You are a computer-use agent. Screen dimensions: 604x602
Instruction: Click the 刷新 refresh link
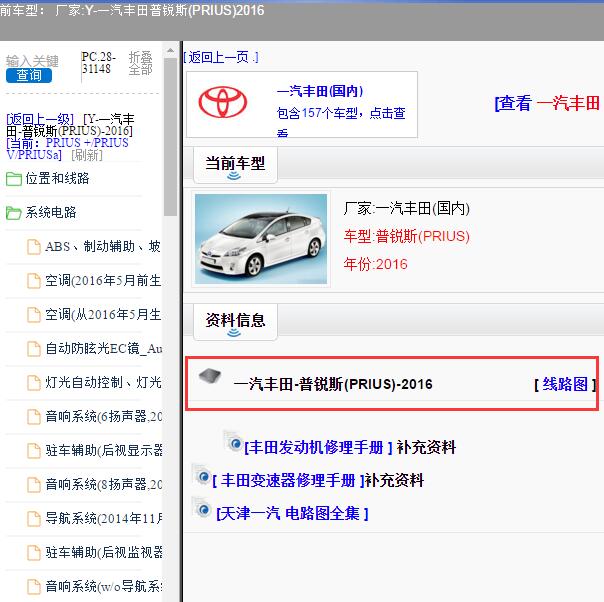pyautogui.click(x=87, y=155)
